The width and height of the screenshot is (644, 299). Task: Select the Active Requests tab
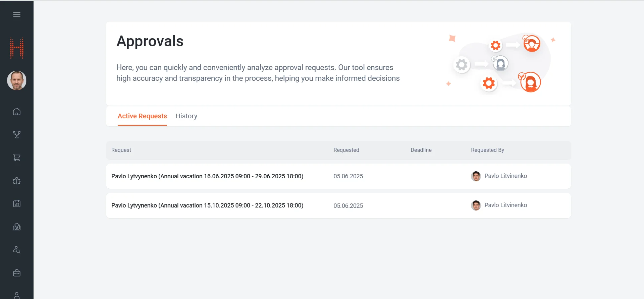[x=142, y=116]
